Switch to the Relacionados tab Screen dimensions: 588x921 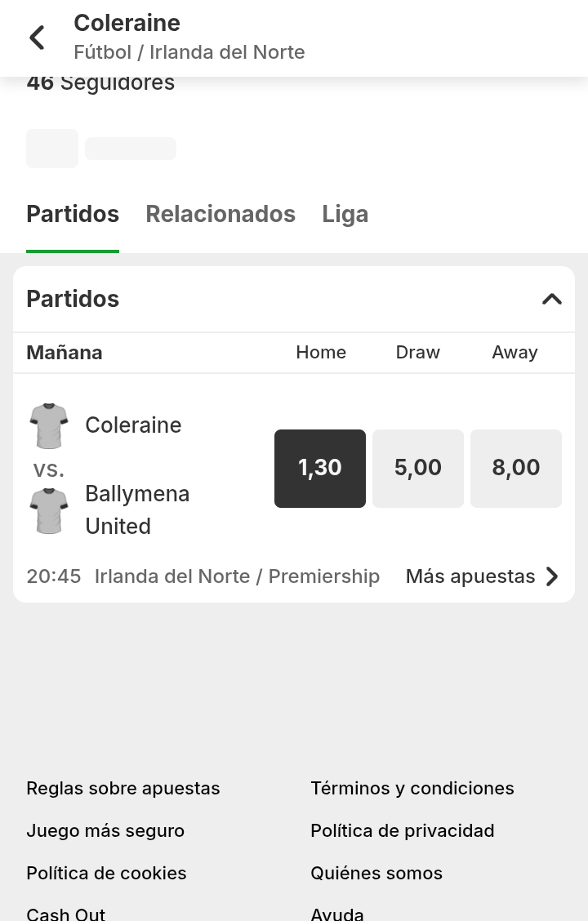220,214
